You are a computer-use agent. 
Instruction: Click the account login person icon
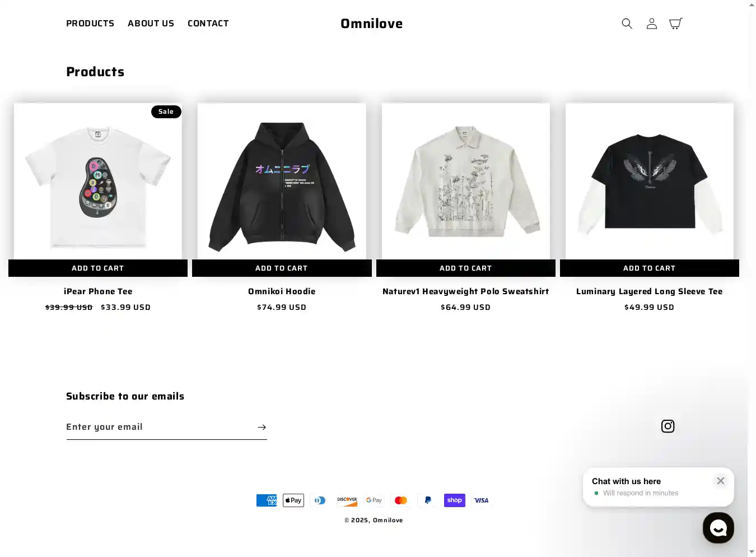point(651,24)
